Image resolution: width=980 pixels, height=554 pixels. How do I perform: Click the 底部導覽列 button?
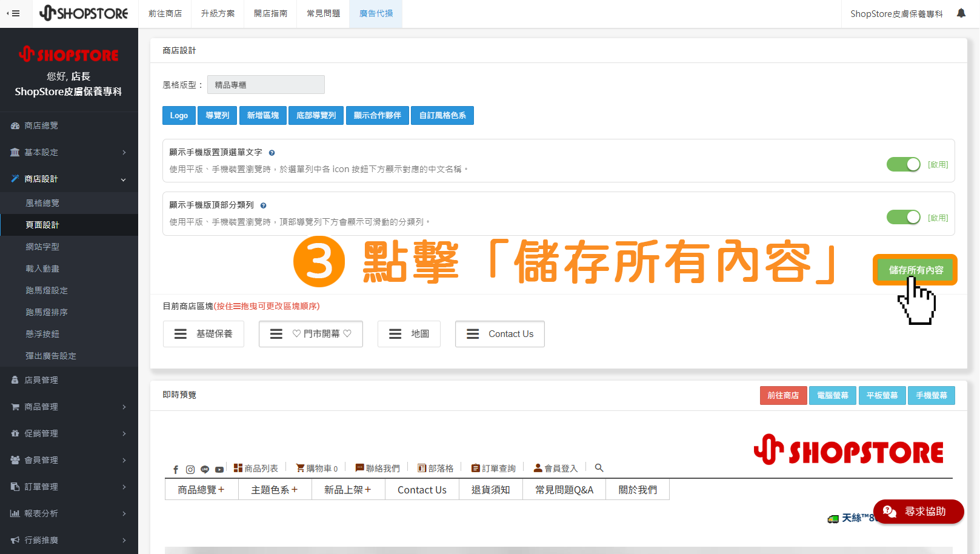tap(316, 115)
